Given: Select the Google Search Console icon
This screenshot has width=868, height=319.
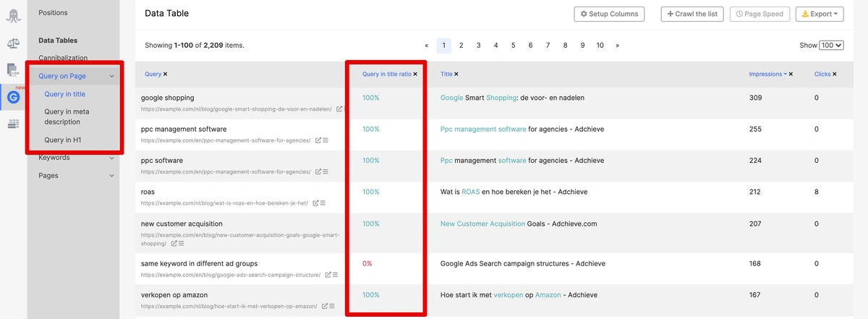Looking at the screenshot, I should [14, 97].
